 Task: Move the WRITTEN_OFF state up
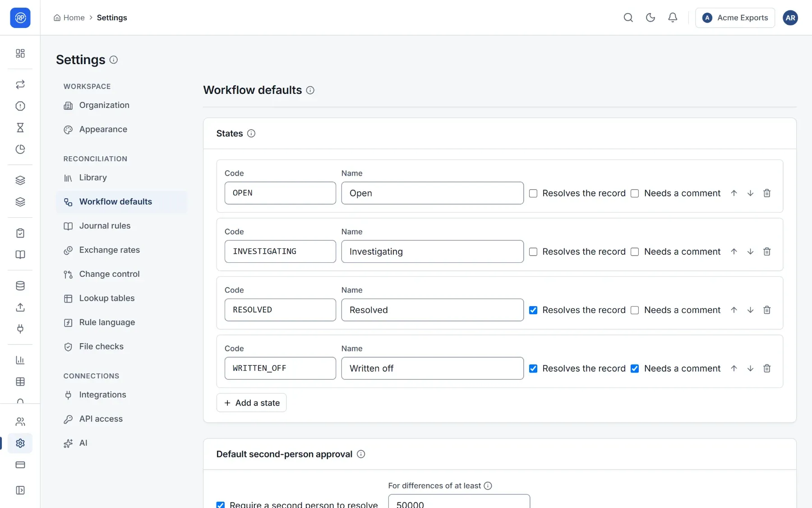(x=734, y=368)
